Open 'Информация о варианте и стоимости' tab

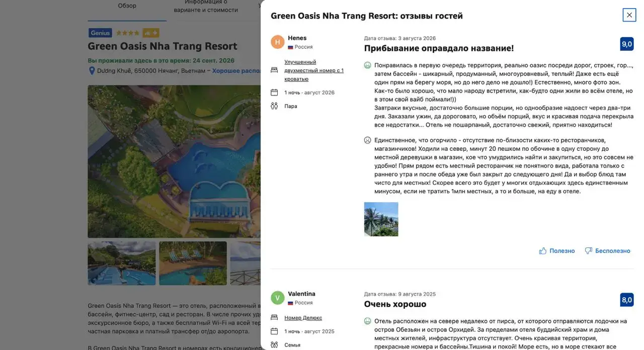click(206, 6)
